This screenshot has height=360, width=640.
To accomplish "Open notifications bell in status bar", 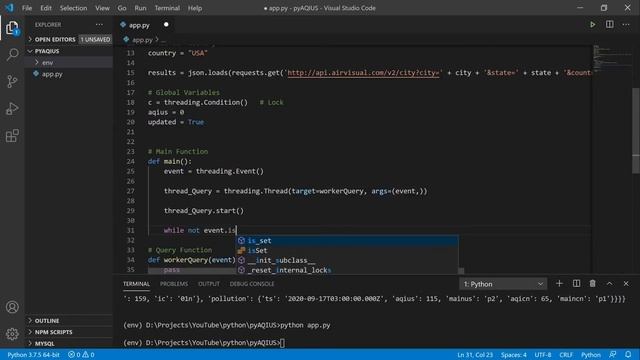I will point(628,354).
